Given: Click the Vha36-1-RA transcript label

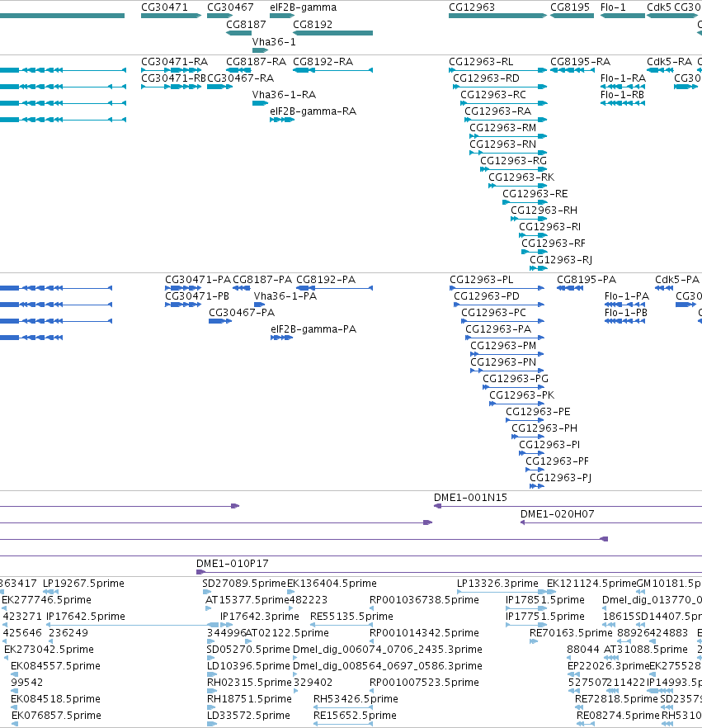Looking at the screenshot, I should [284, 95].
